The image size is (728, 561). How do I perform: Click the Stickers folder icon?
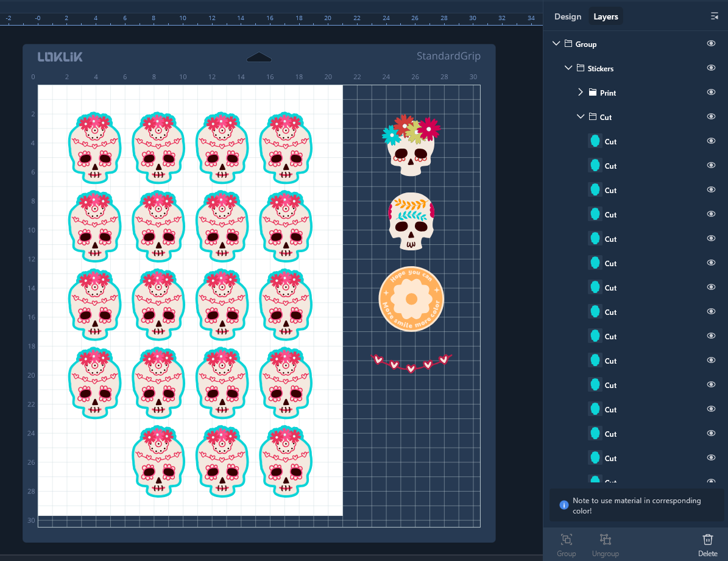(x=581, y=68)
